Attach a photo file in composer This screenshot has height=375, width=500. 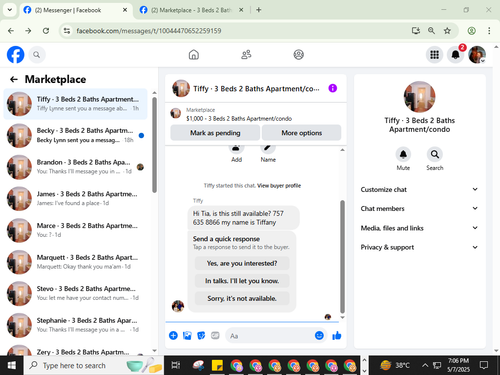pyautogui.click(x=187, y=335)
